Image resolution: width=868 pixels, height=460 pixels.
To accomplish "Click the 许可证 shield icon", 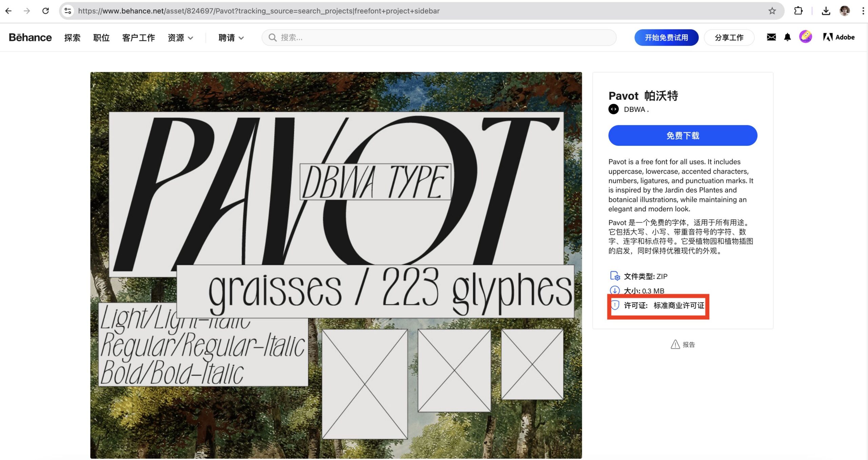I will [615, 305].
